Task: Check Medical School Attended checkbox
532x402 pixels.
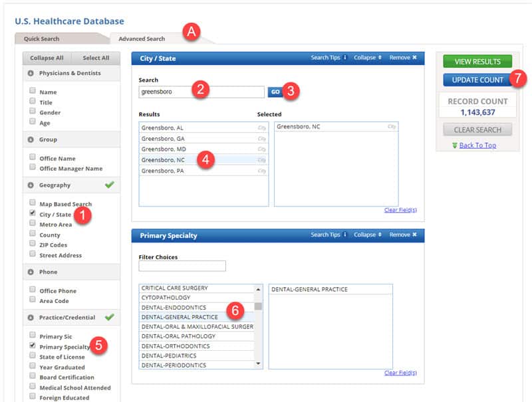Action: 32,386
